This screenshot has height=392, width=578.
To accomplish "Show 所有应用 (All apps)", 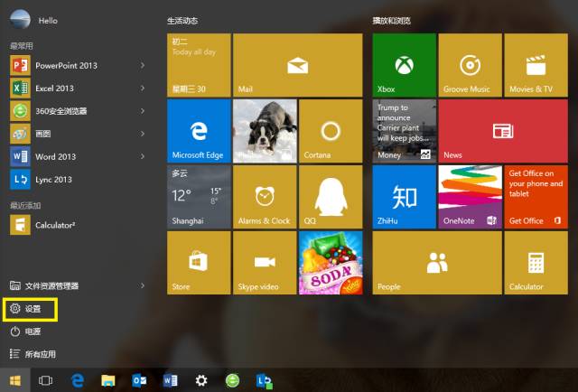I will point(33,354).
